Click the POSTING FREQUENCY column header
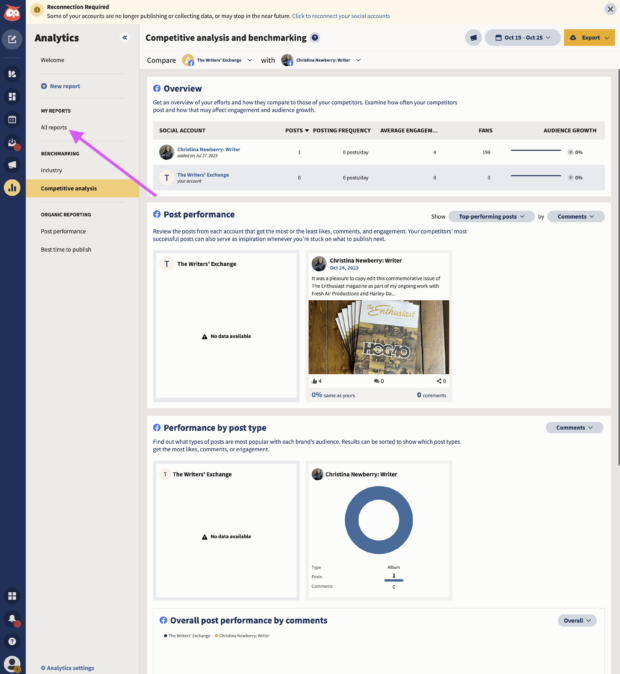 pyautogui.click(x=341, y=130)
